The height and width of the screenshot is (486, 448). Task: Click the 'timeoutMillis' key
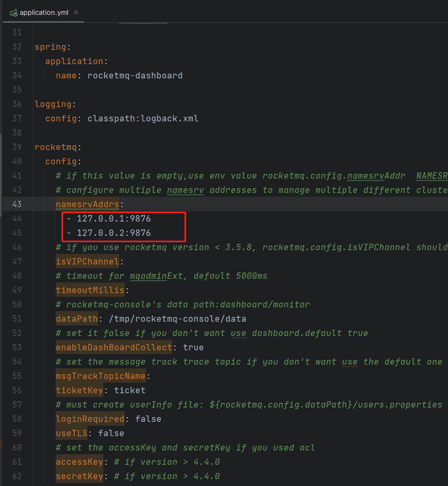point(90,290)
